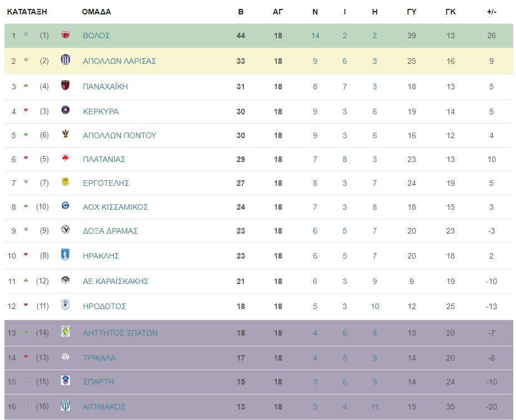
Task: Click ΗΡΟΔΟΤΟΣ losses count 10
Action: coord(375,306)
